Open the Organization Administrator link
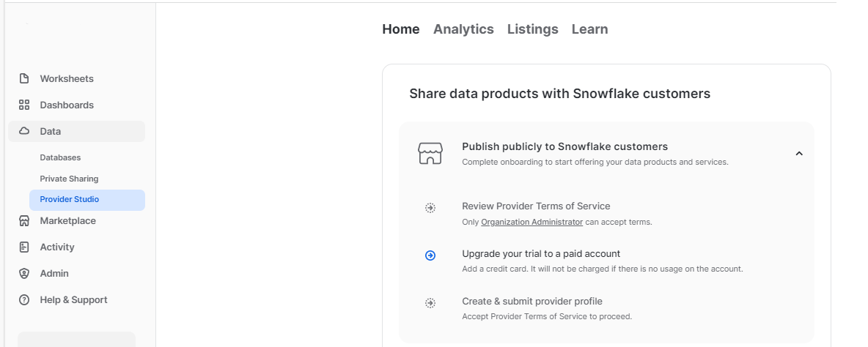The height and width of the screenshot is (347, 868). [532, 222]
